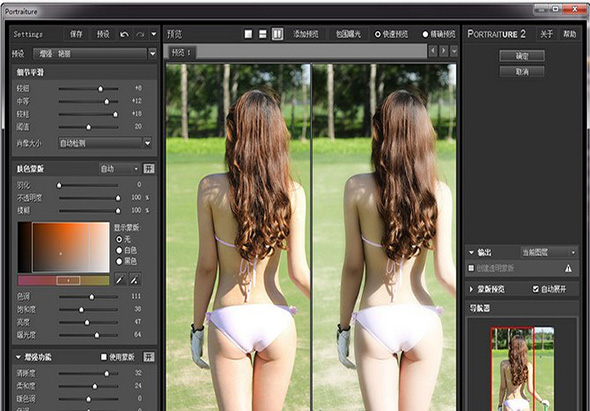Screen dimensions: 590x411
Task: Select single-pane preview layout icon
Action: [248, 34]
